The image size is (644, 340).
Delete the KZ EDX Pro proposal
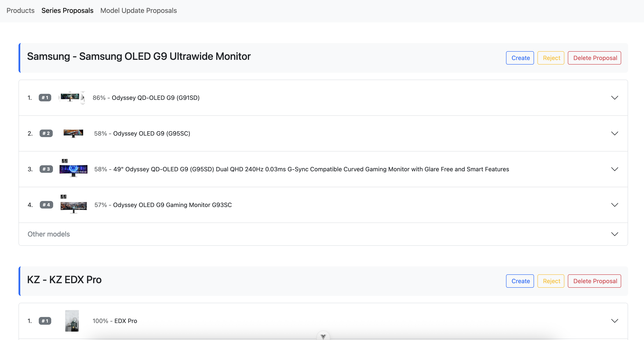pyautogui.click(x=594, y=281)
